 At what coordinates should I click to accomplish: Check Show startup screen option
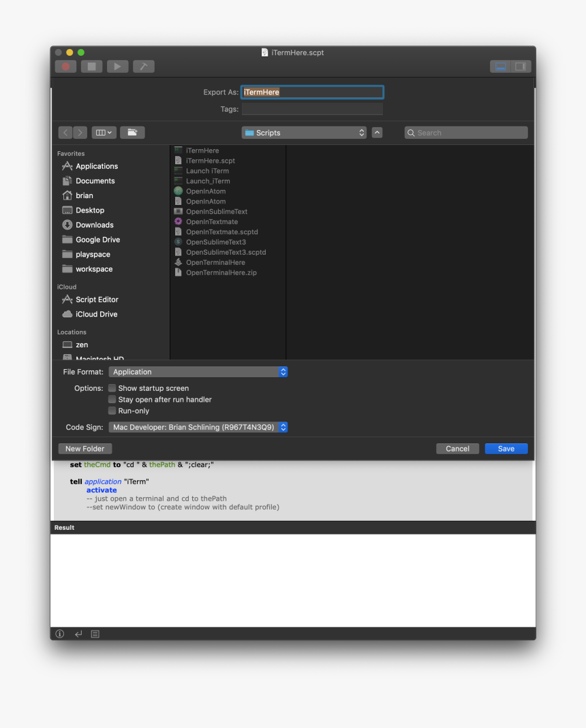pyautogui.click(x=112, y=387)
